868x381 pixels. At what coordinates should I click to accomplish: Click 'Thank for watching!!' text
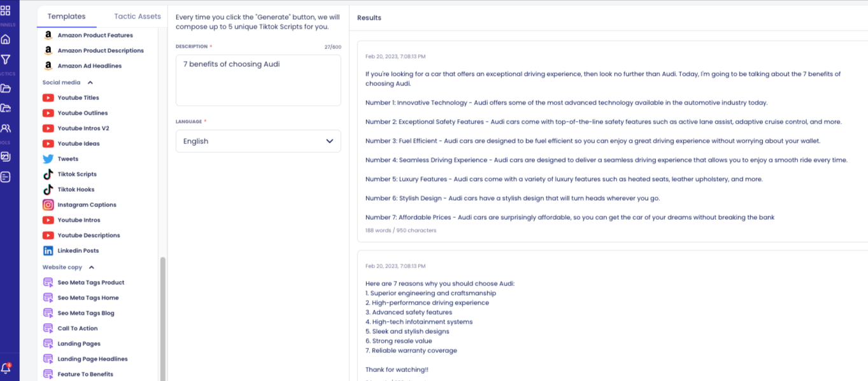point(397,370)
